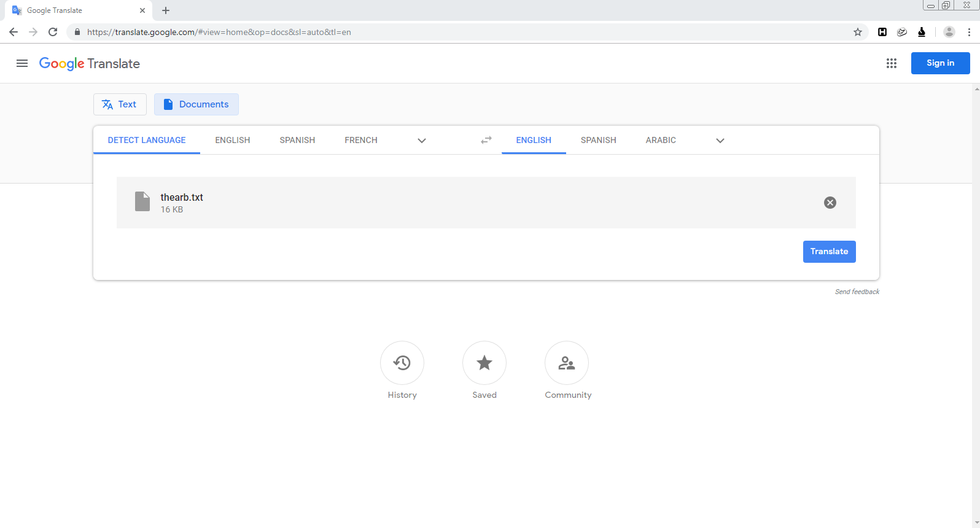The height and width of the screenshot is (528, 980).
Task: Select Arabic as target language
Action: click(x=661, y=140)
